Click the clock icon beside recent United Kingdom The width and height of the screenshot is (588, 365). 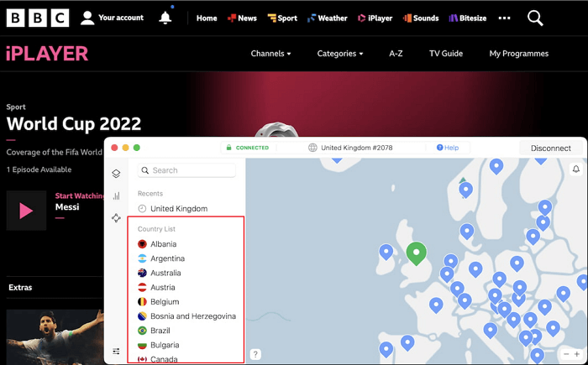click(x=142, y=209)
